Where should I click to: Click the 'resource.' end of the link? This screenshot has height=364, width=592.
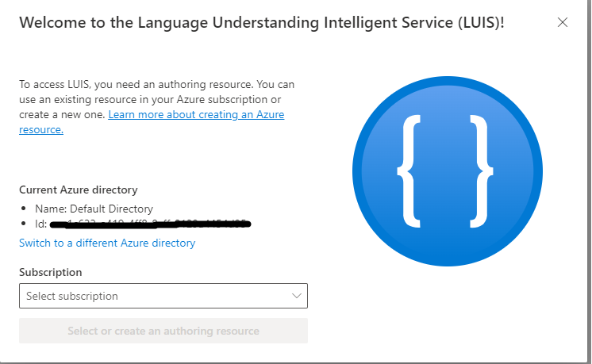(x=41, y=130)
